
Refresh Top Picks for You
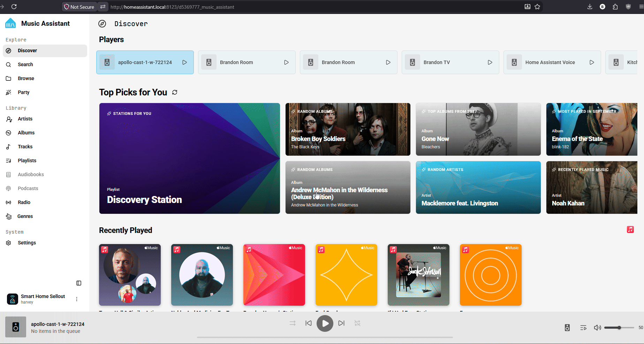click(175, 92)
